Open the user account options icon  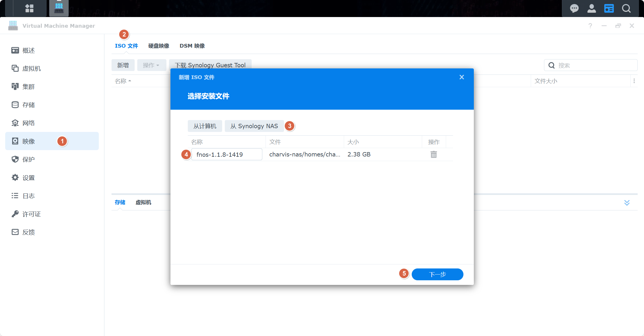591,8
